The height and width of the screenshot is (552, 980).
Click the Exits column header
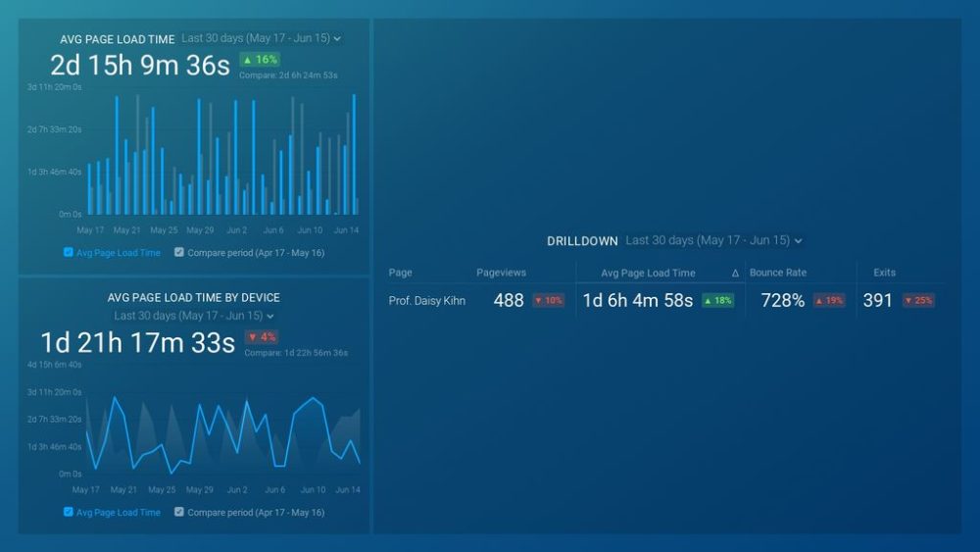pos(884,273)
